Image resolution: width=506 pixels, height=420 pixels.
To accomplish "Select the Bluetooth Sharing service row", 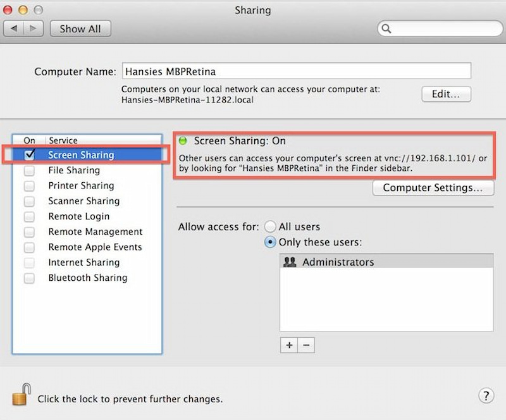I will coord(87,278).
